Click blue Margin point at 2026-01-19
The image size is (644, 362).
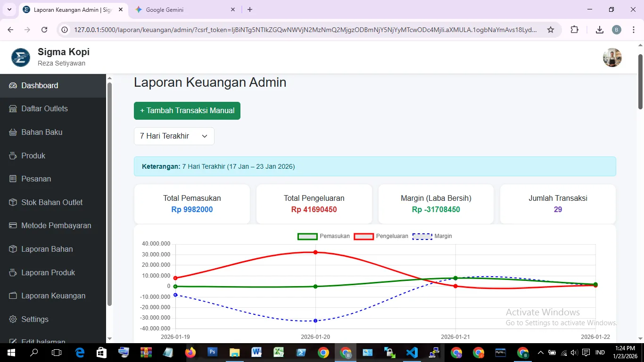[x=175, y=295]
